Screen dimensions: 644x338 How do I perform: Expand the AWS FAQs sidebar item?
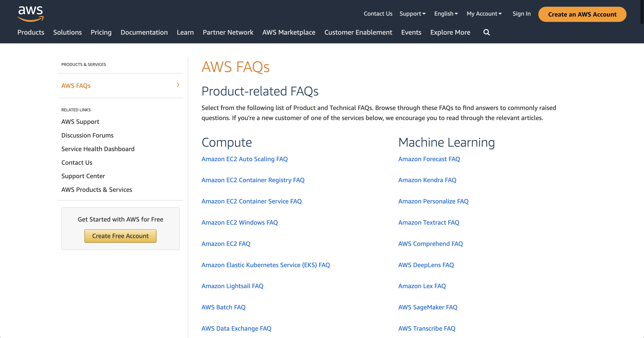point(179,85)
